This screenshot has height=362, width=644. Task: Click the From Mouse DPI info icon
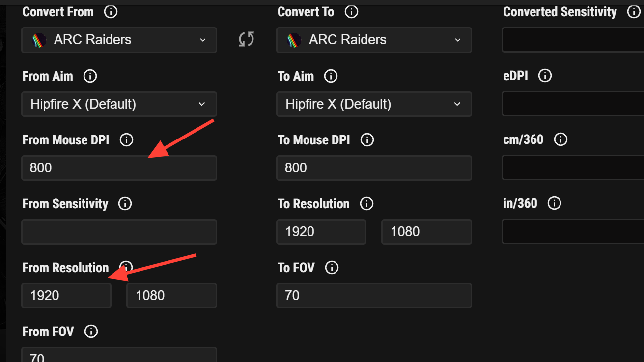click(126, 140)
